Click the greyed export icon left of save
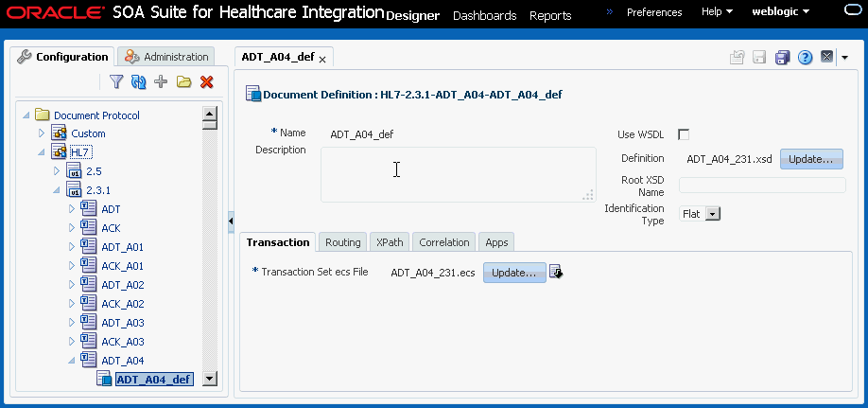 [x=737, y=57]
